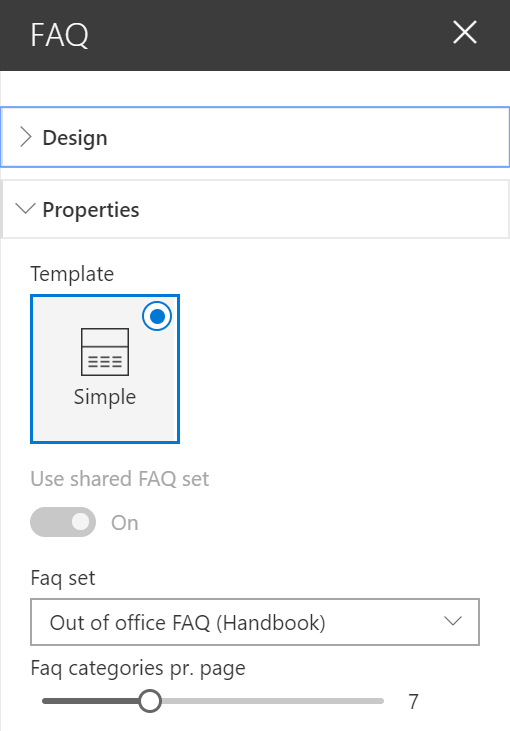Collapse the Properties section chevron
510x731 pixels.
tap(25, 208)
